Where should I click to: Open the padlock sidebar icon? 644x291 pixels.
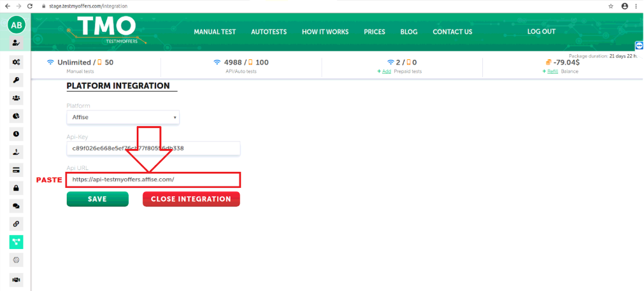tap(17, 188)
